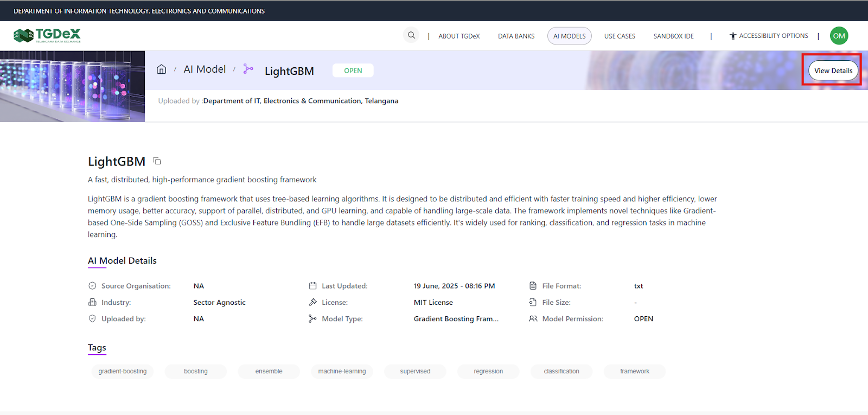
Task: Open the OM user avatar menu
Action: coord(839,36)
